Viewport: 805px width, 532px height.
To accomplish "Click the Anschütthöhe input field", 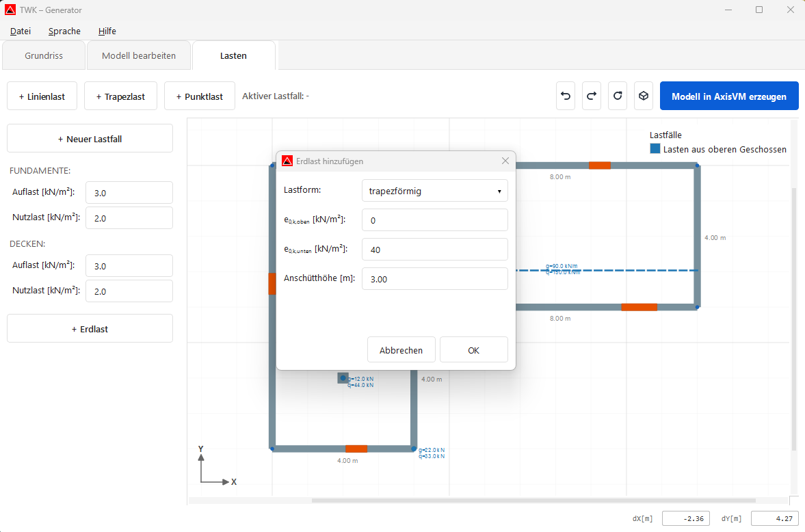I will click(434, 279).
